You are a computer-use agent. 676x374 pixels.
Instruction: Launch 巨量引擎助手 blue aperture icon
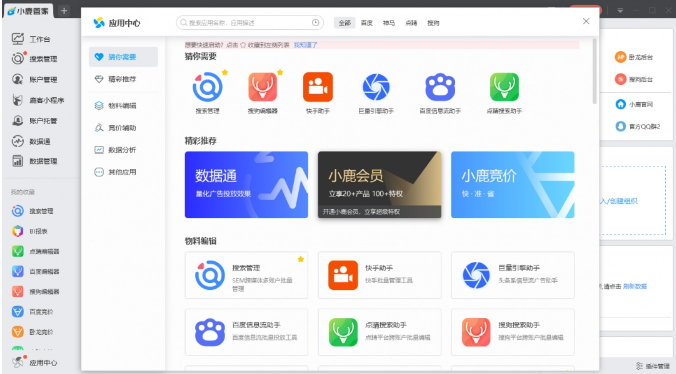pyautogui.click(x=376, y=87)
